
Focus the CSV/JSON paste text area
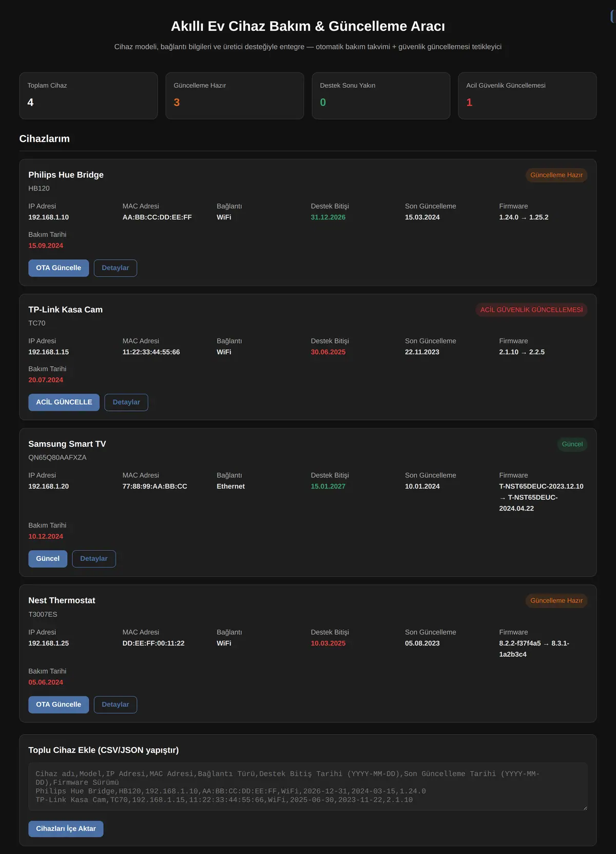click(308, 787)
